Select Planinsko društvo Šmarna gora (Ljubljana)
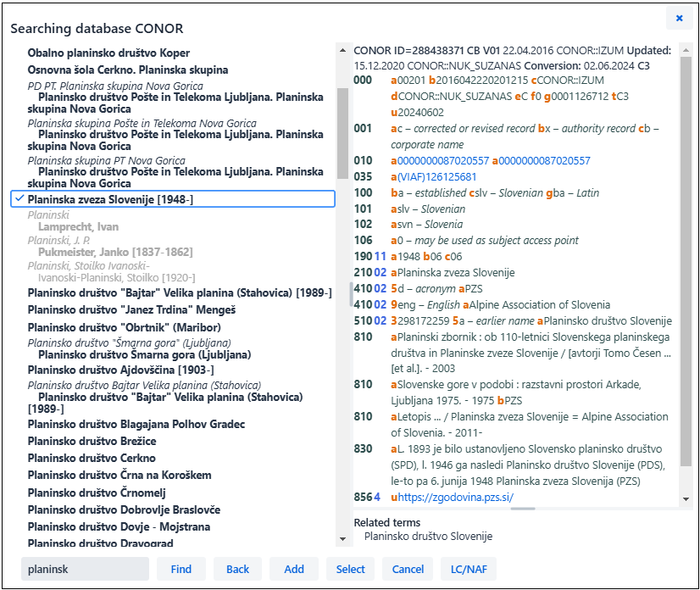The image size is (700, 590). click(145, 354)
